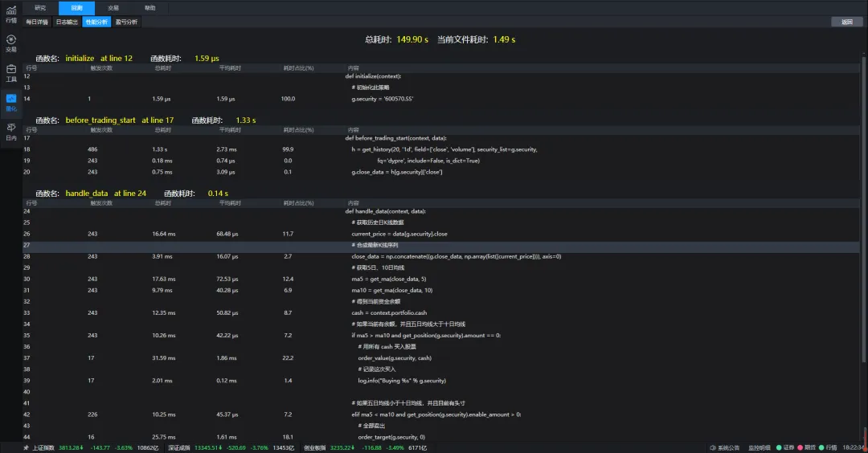
Task: Switch to the 交易 top tab
Action: point(113,8)
